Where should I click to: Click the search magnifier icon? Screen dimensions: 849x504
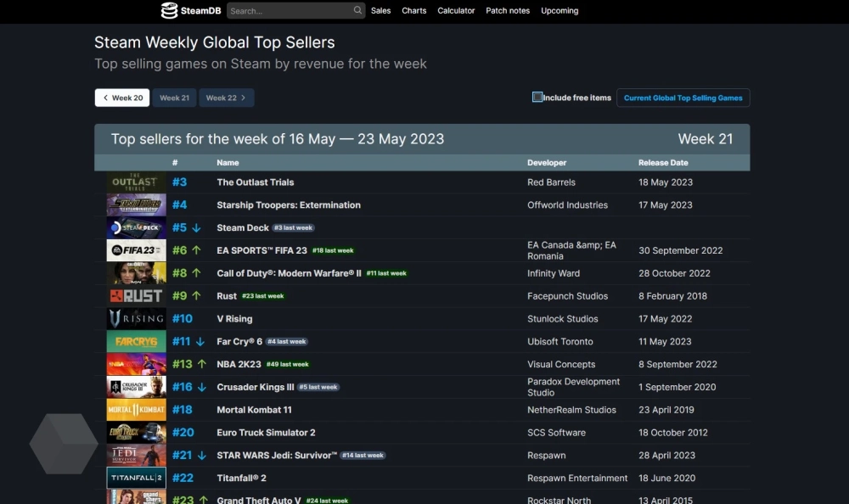(x=357, y=11)
